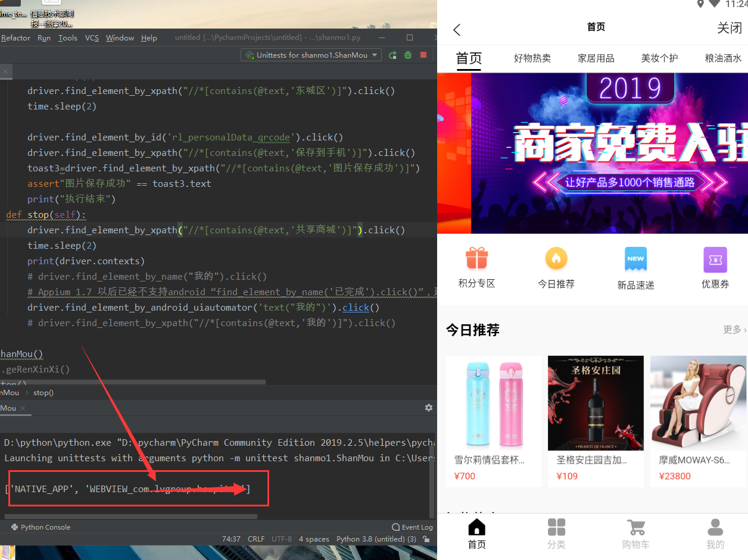Open the Python Console panel
The image size is (748, 560).
click(x=42, y=527)
